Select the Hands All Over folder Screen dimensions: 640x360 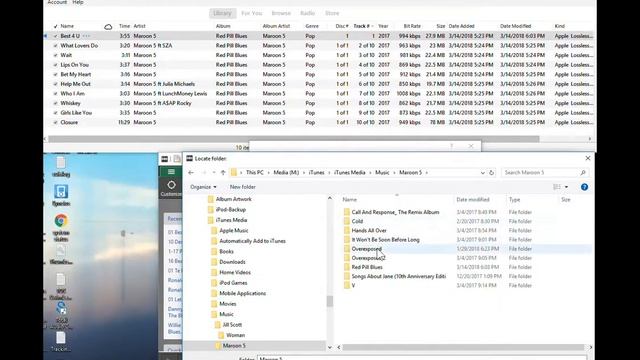[369, 231]
